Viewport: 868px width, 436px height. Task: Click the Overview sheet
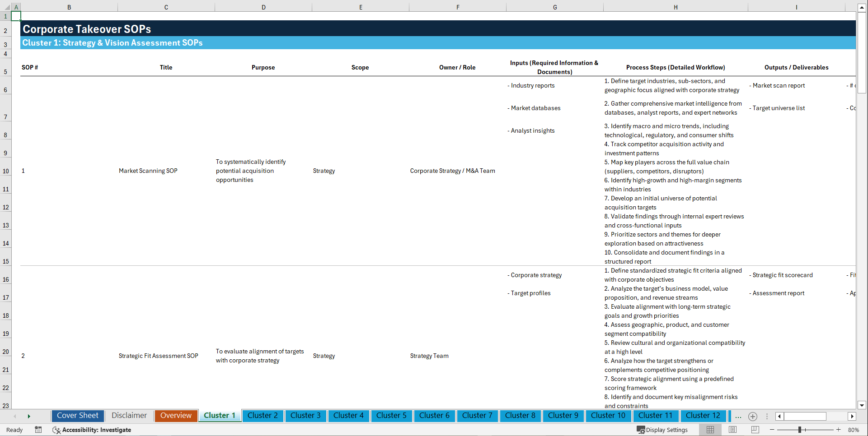coord(176,416)
